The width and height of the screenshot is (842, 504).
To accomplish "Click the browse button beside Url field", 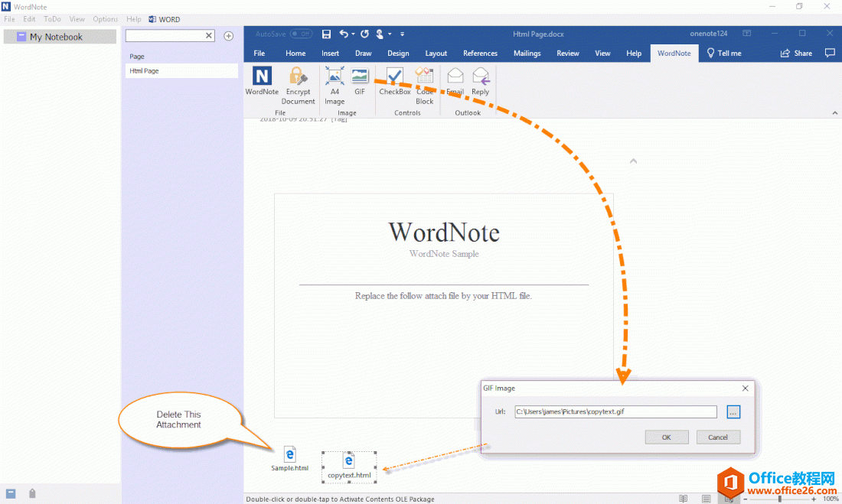I will coord(733,412).
